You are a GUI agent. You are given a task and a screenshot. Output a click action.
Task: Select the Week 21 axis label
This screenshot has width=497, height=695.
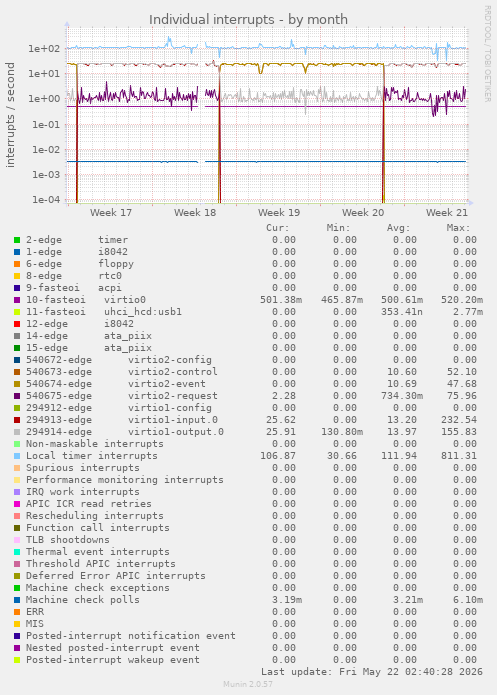pyautogui.click(x=447, y=213)
